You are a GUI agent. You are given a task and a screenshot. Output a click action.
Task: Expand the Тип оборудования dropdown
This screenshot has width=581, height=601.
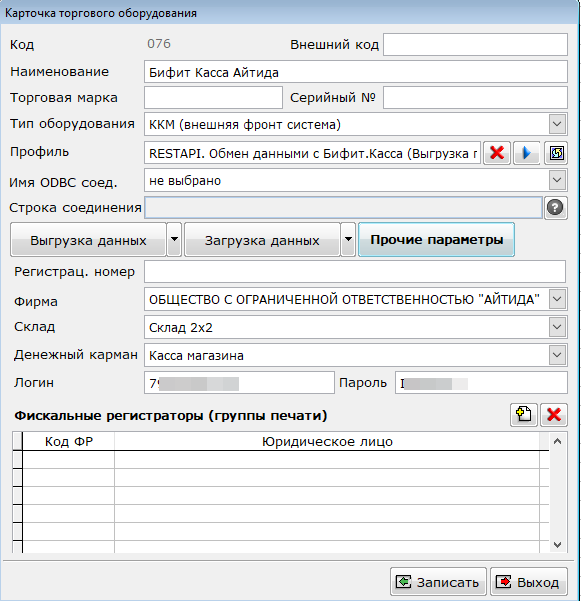557,124
